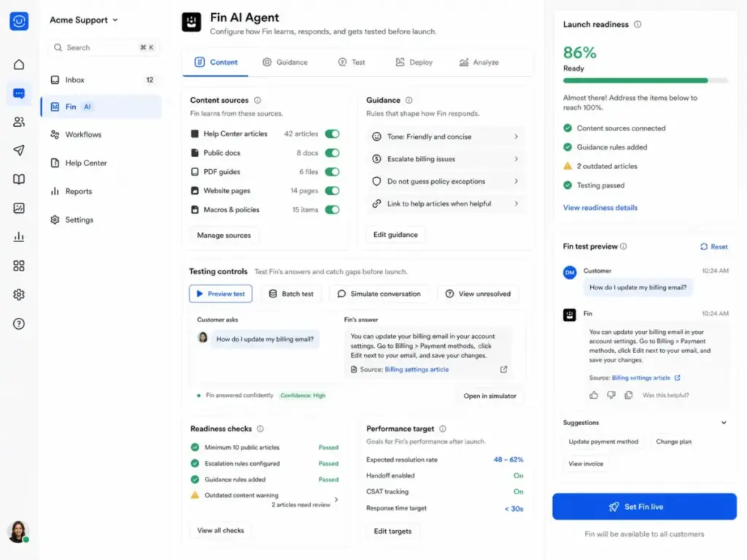Switch off Macros & policies source
Image resolution: width=747 pixels, height=560 pixels.
click(332, 209)
